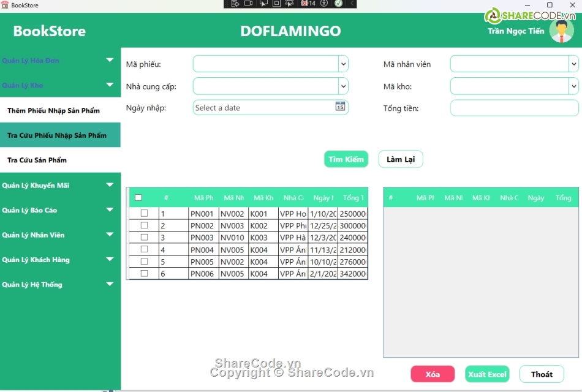Open the date picker calendar icon for Ngày nhập

point(342,107)
